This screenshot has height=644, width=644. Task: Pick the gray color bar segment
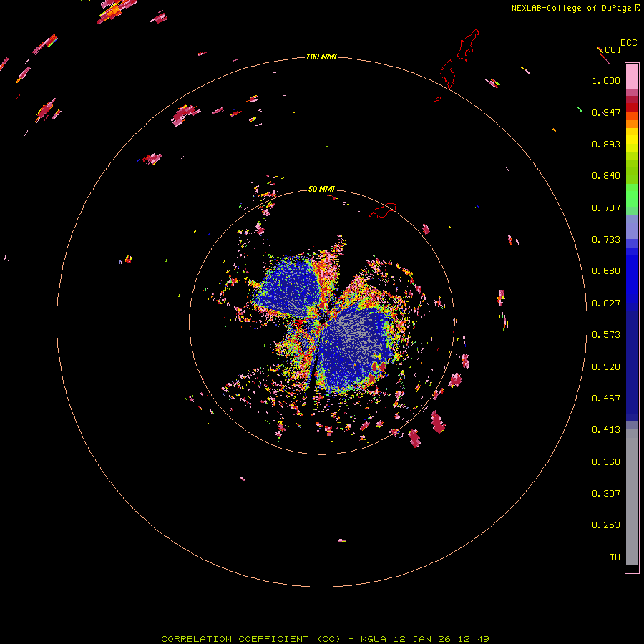(x=632, y=497)
